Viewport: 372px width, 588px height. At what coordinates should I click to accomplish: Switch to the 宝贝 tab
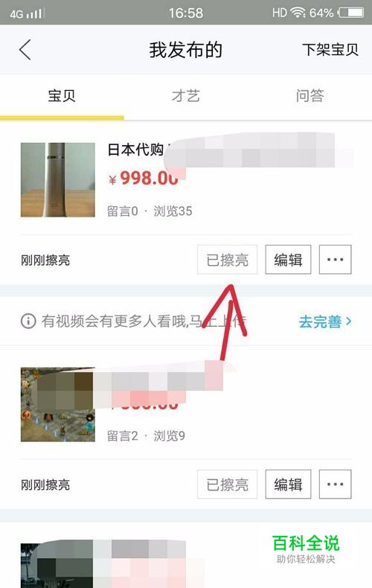62,96
